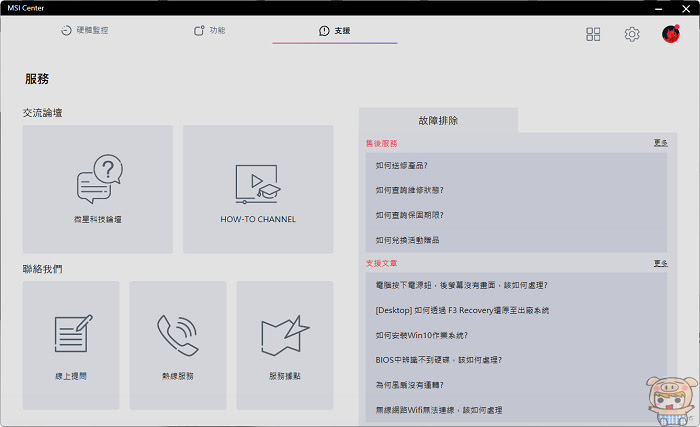Click the MSI dragon user avatar
700x427 pixels.
(x=671, y=34)
